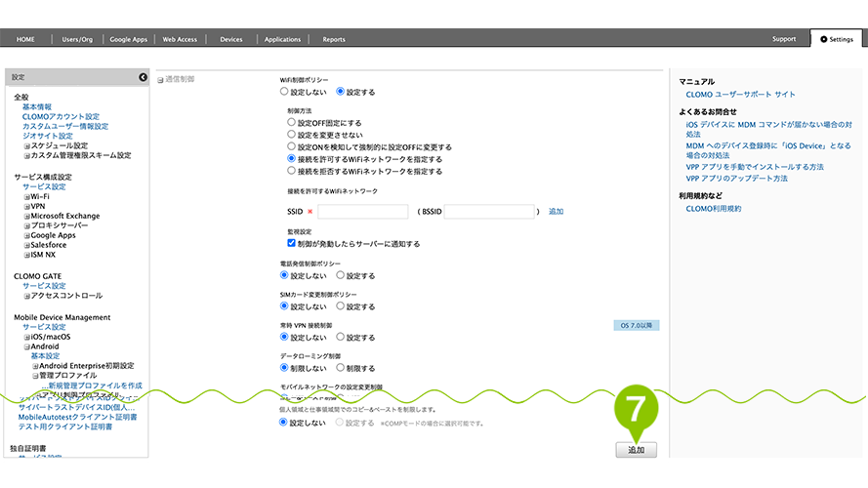868x488 pixels.
Task: Open サービス設定 under サービス構成設定
Action: pos(44,187)
